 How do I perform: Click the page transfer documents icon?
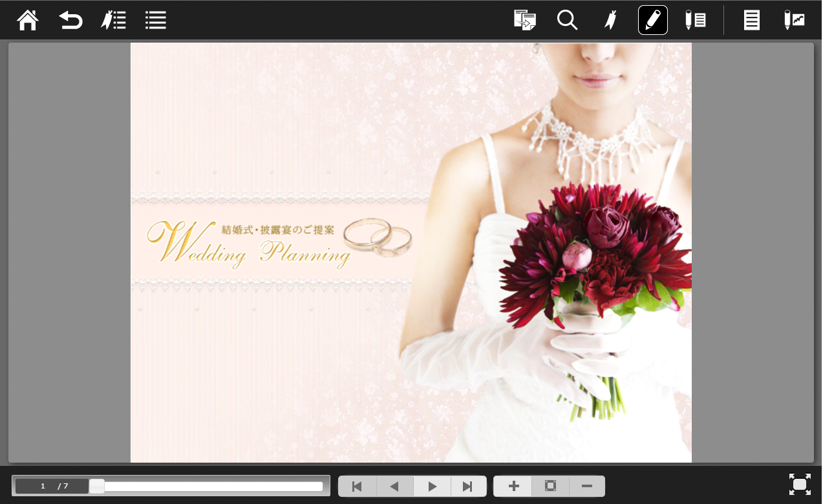524,20
